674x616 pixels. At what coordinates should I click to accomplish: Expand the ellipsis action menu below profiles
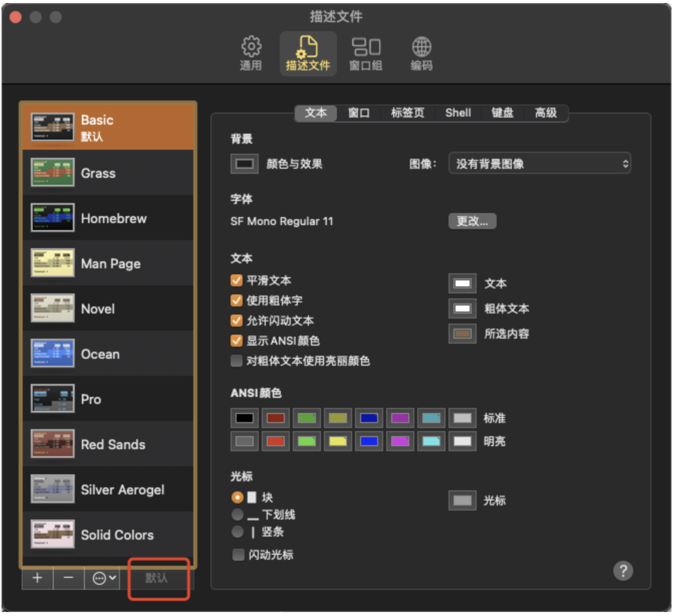104,578
